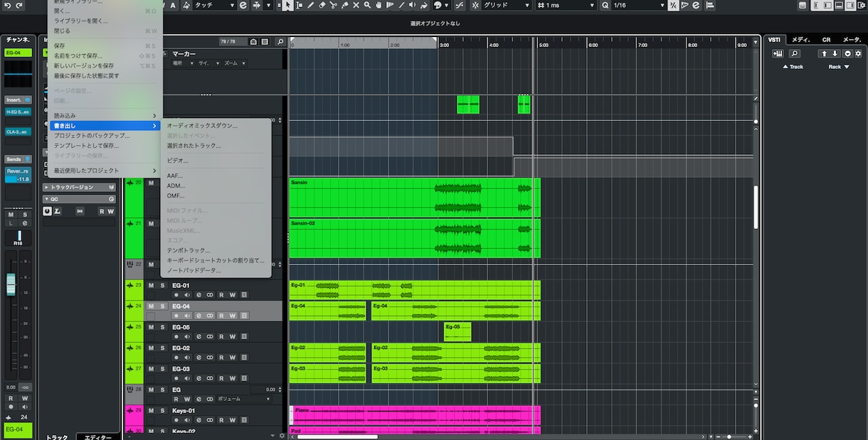Open the marker 場所 dropdown
Image resolution: width=868 pixels, height=440 pixels.
pyautogui.click(x=184, y=63)
